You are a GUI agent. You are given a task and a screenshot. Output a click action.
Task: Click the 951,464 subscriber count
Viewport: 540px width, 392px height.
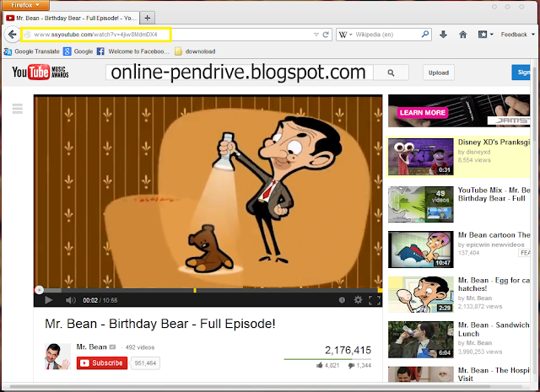(145, 363)
